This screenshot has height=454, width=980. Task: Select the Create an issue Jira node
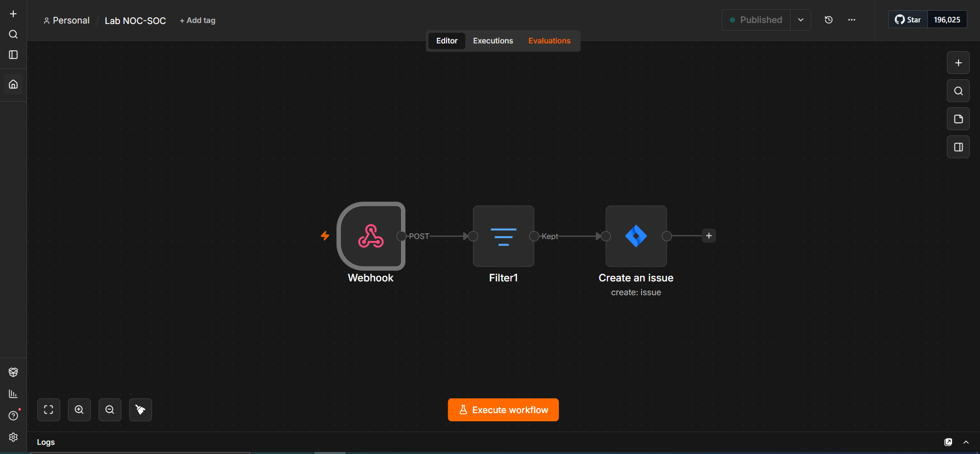(636, 236)
